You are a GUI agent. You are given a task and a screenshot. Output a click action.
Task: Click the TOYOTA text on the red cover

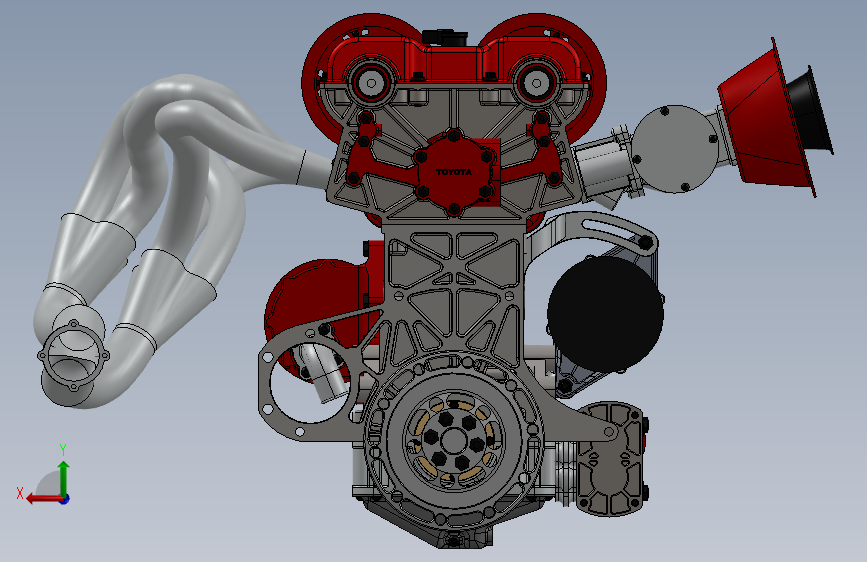[x=454, y=172]
